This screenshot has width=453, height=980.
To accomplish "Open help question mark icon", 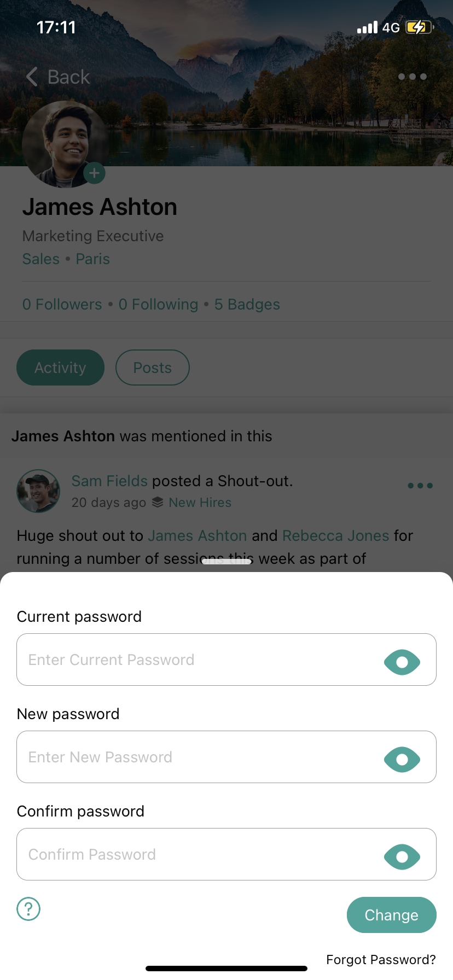I will (x=28, y=909).
